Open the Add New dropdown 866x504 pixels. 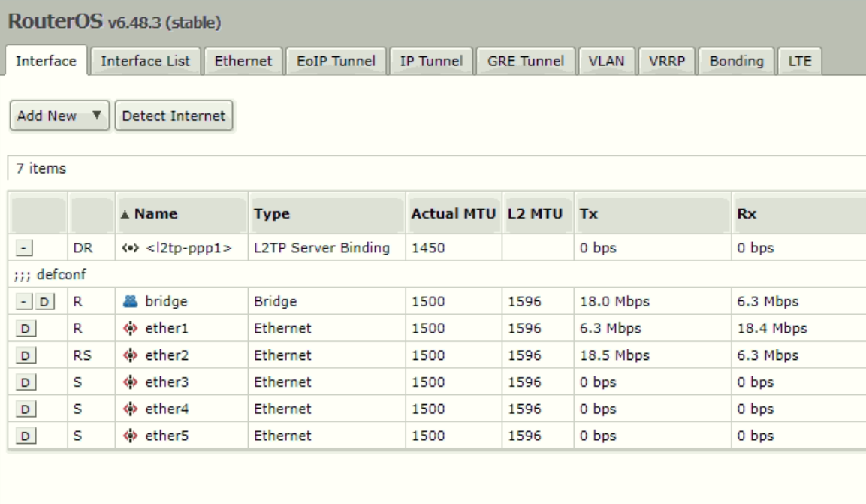tap(59, 116)
